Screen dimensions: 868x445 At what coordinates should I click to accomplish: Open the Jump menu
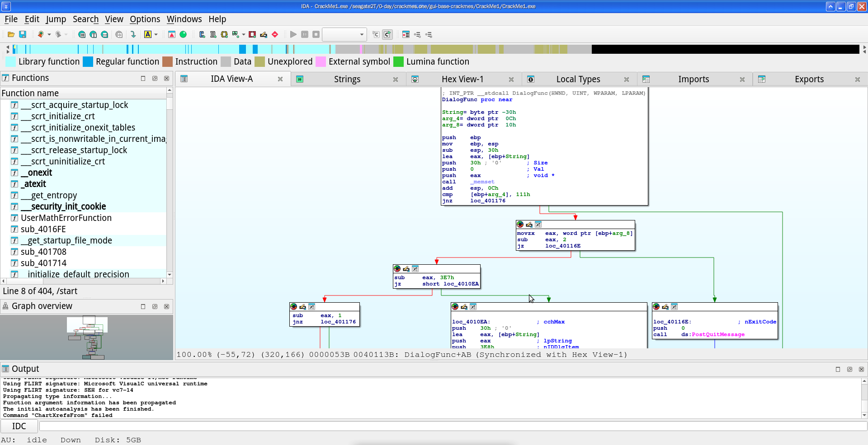56,19
